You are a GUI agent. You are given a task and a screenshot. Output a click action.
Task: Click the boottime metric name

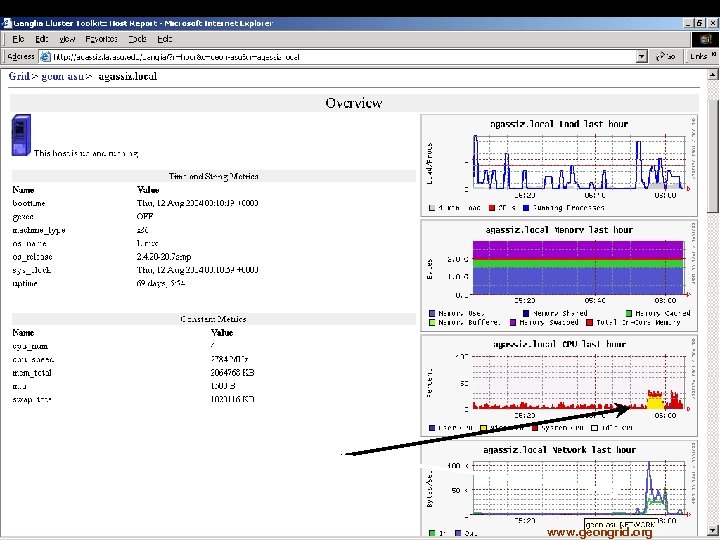pos(29,203)
